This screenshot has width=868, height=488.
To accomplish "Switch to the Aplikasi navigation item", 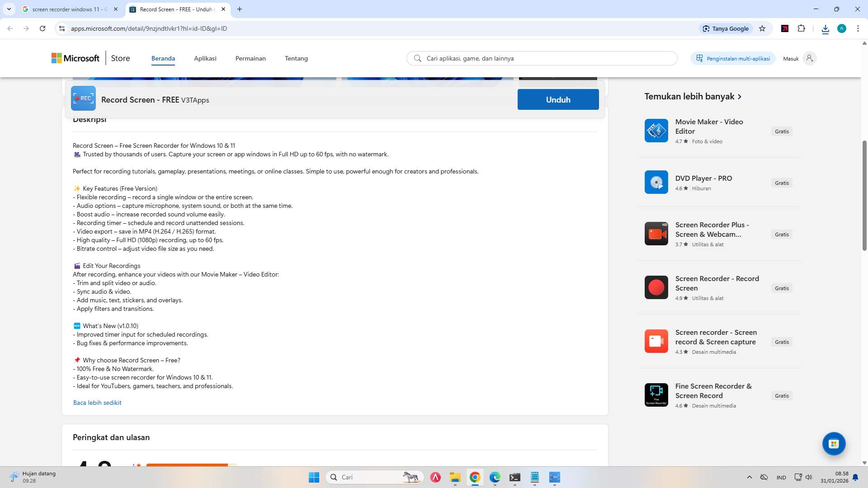I will click(x=205, y=58).
